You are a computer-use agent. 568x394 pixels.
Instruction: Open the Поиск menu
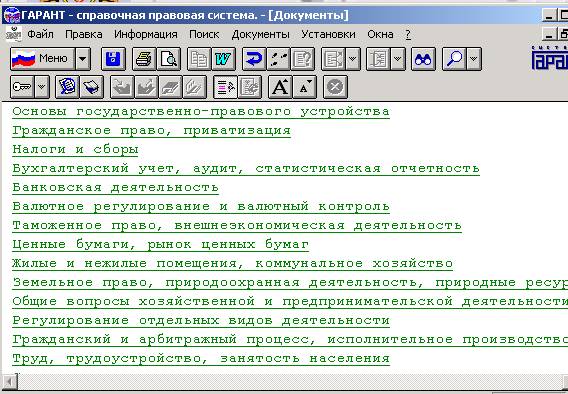tap(204, 34)
